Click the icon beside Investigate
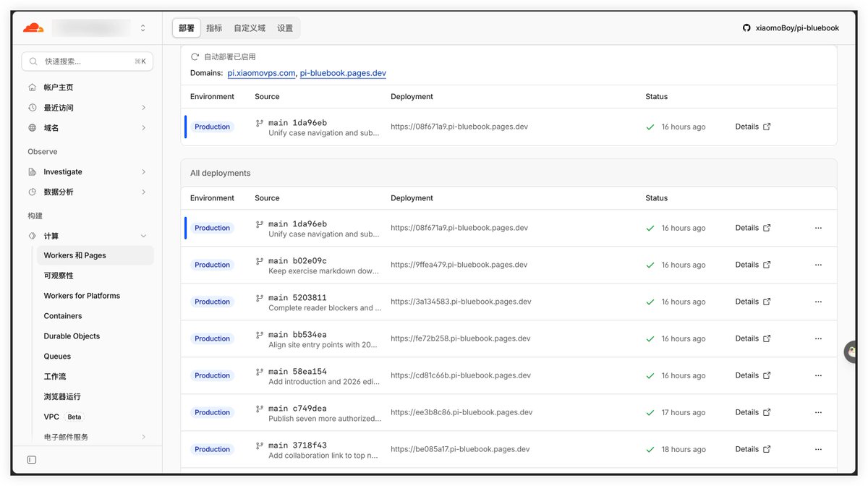 32,172
